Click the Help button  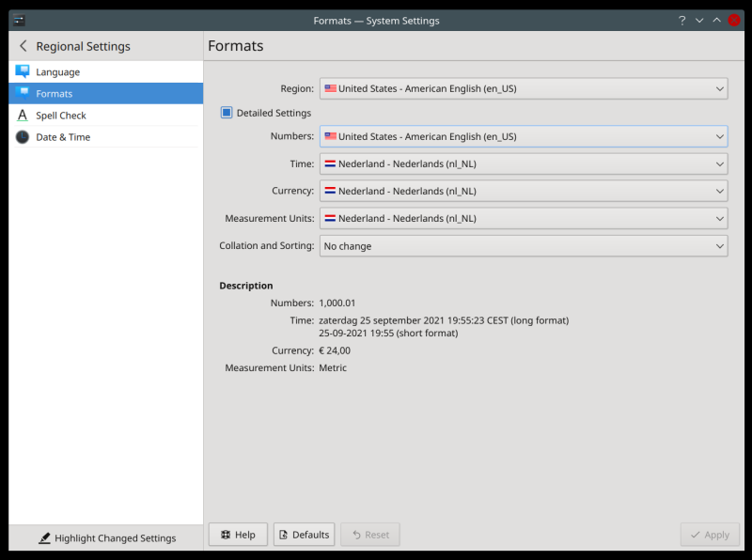tap(238, 535)
